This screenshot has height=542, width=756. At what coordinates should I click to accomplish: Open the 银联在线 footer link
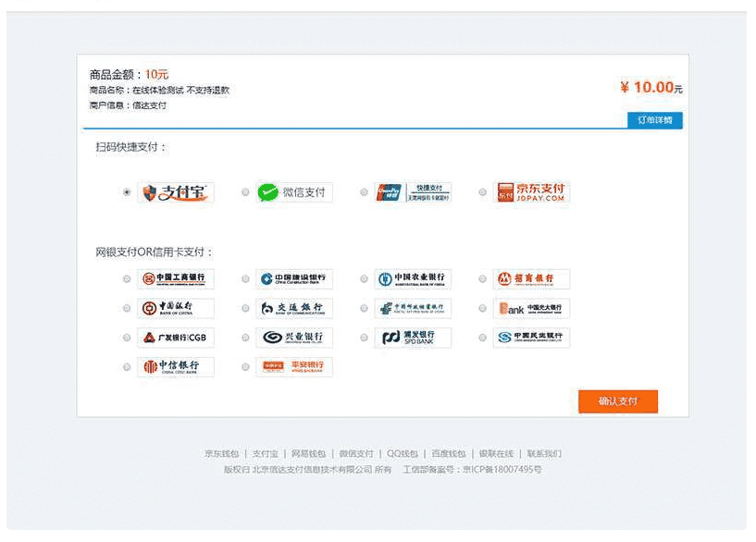coord(496,454)
